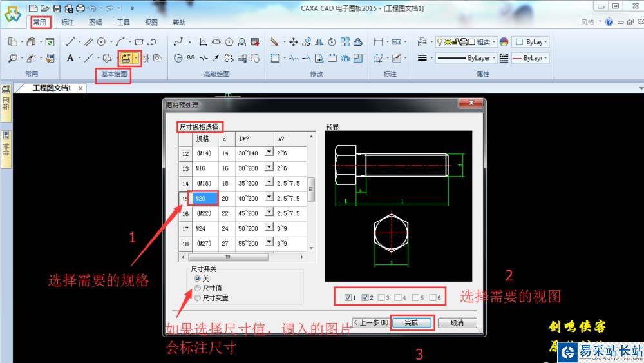Viewport: 644px width, 363px height.
Task: Select the Arc drawing tool
Action: [x=120, y=41]
